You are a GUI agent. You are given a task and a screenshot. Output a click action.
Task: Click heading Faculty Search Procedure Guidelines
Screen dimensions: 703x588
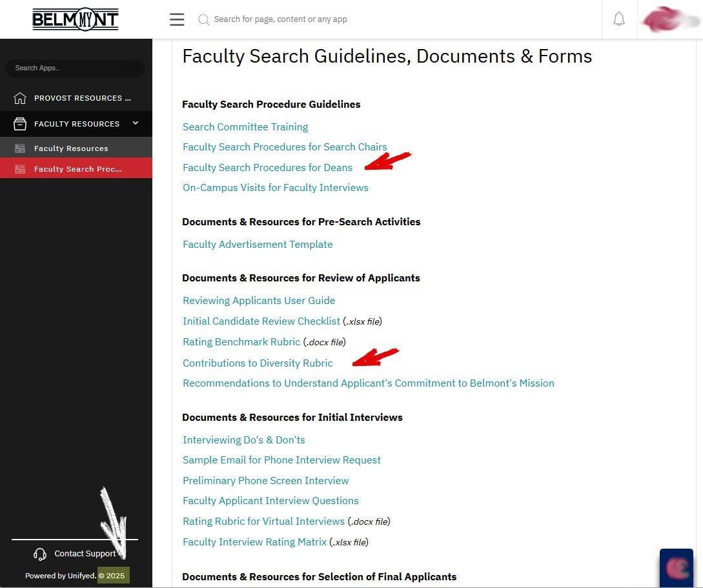(271, 105)
